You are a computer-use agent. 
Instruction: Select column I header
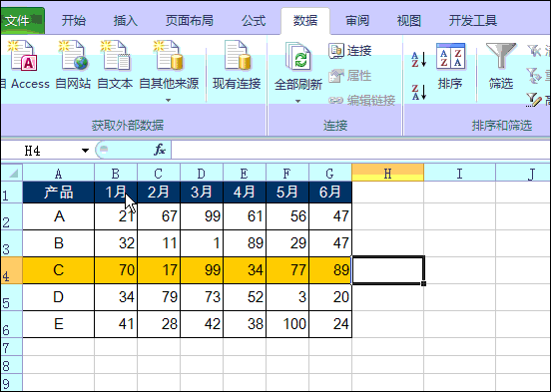click(459, 173)
